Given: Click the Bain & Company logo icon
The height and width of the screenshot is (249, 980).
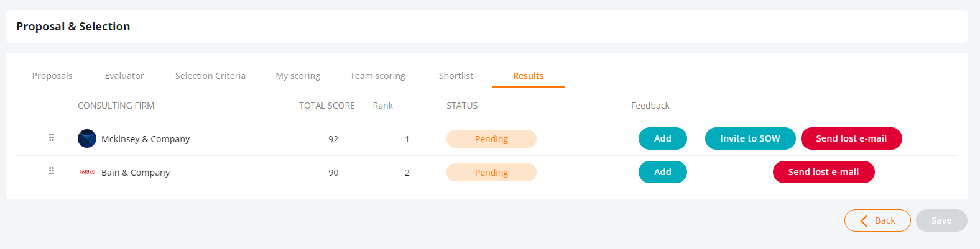Looking at the screenshot, I should [x=87, y=172].
